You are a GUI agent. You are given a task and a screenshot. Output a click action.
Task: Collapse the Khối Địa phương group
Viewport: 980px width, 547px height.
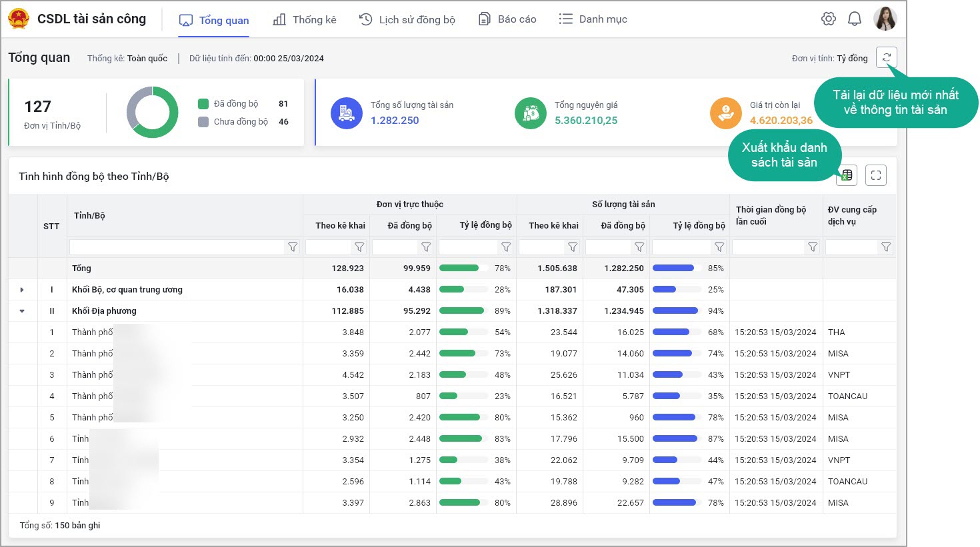[x=22, y=311]
